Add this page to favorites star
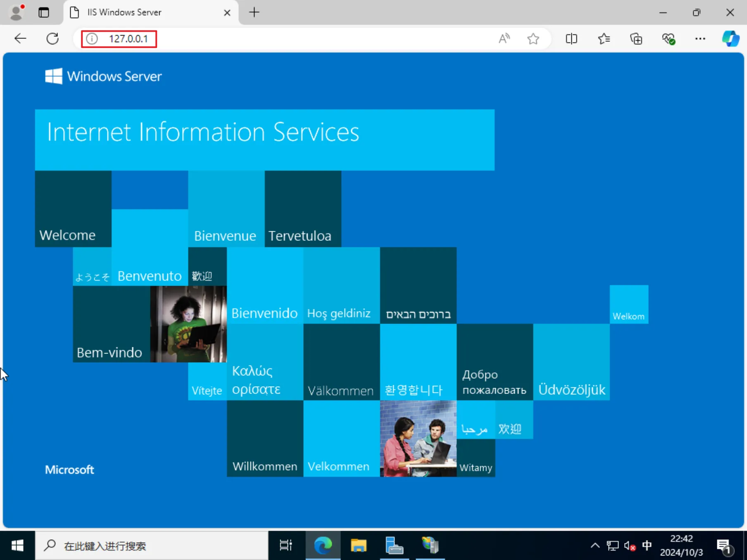The height and width of the screenshot is (560, 747). coord(533,39)
